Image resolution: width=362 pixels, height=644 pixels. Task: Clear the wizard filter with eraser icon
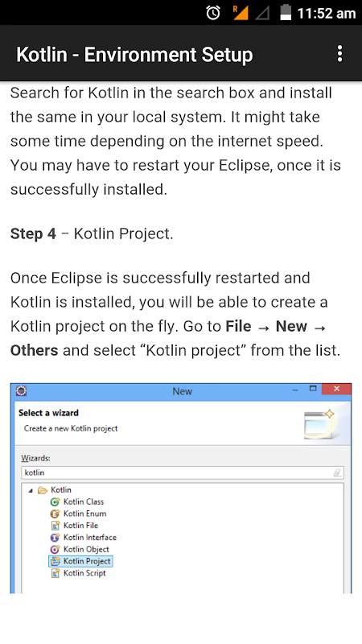[337, 473]
